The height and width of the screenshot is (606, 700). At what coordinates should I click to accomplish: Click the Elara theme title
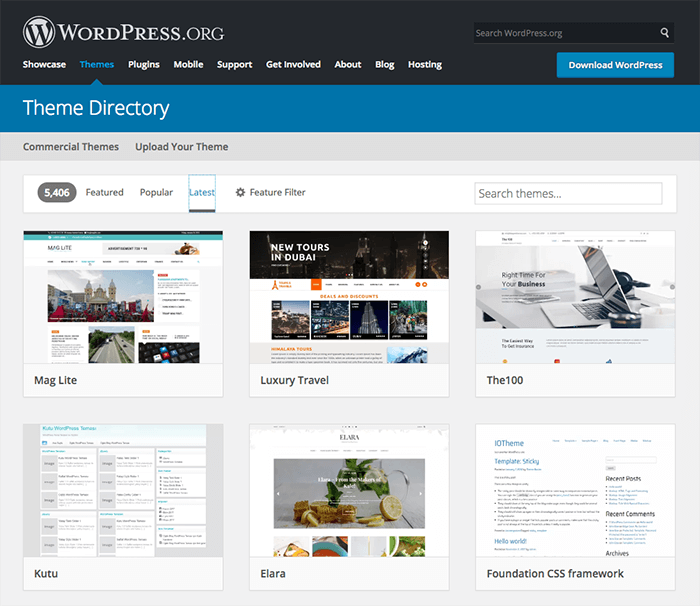(x=273, y=574)
